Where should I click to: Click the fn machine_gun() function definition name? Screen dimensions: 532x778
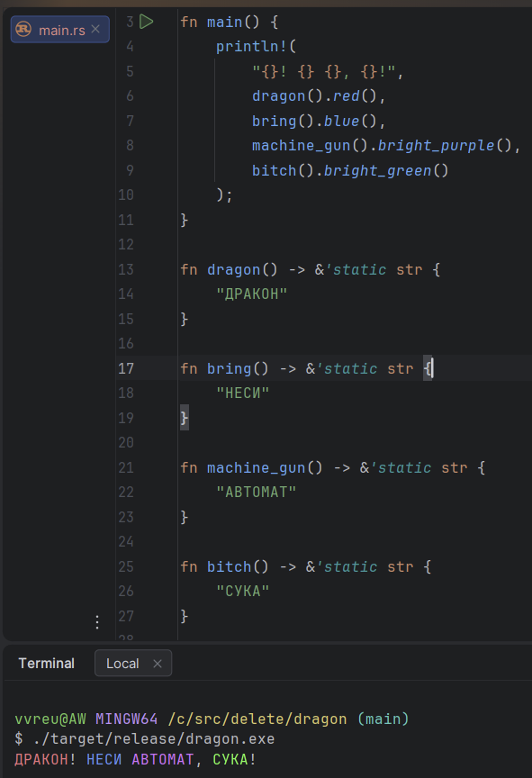click(x=256, y=468)
